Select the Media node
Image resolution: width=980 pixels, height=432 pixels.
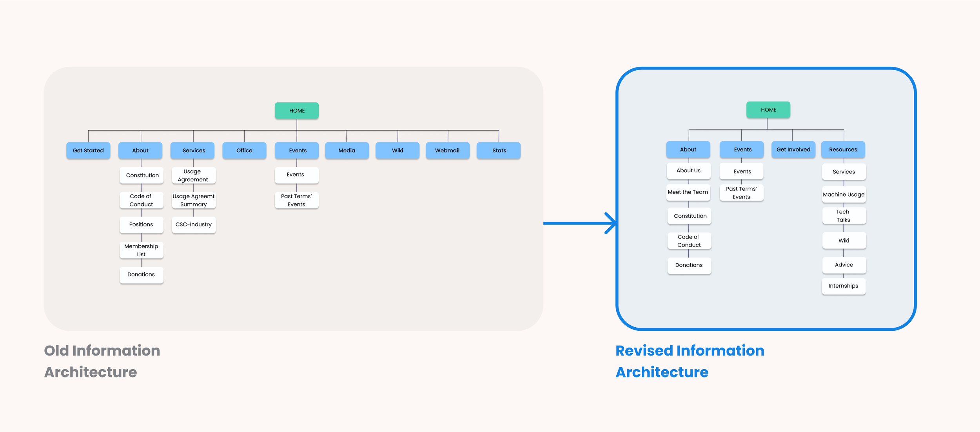click(x=347, y=150)
